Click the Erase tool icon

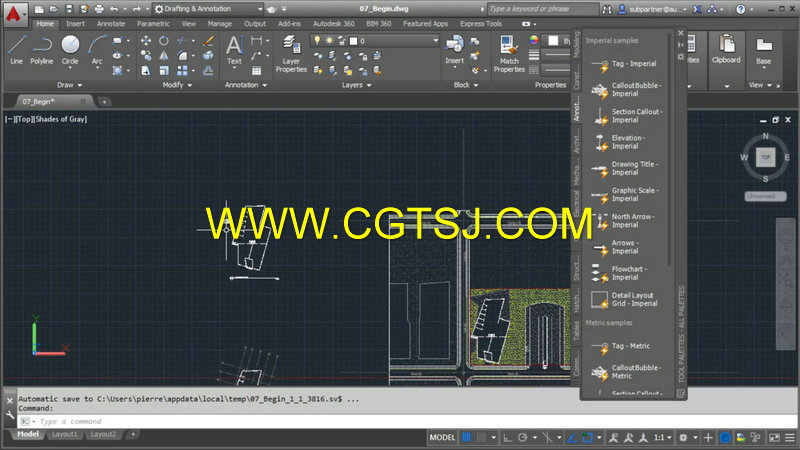208,41
